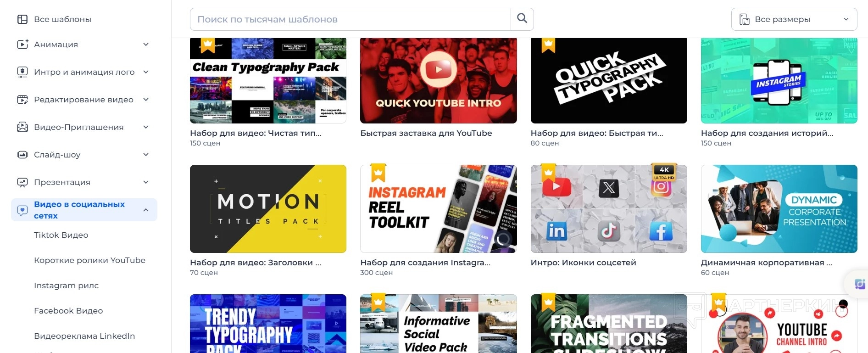Click premium crown on Quick Typography Pack
The height and width of the screenshot is (353, 868).
tap(548, 45)
